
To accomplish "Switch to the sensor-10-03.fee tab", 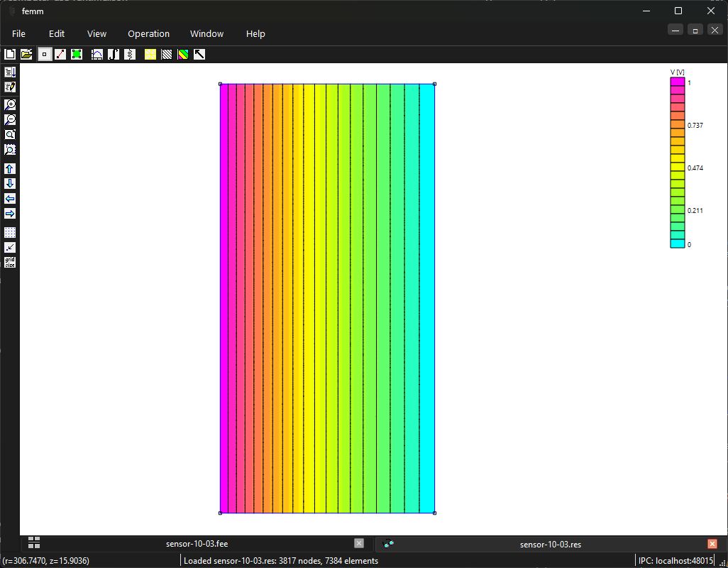I will tap(197, 543).
